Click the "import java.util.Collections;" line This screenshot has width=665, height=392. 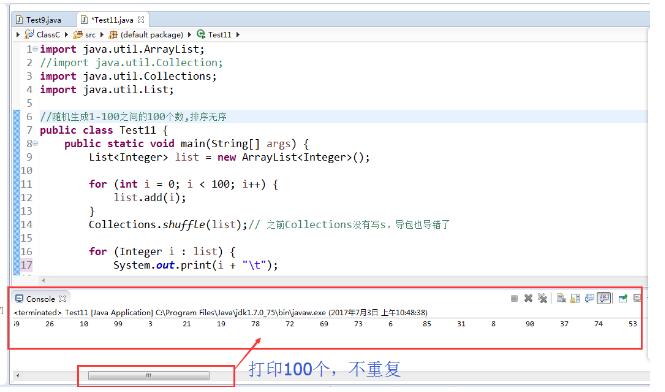tap(128, 76)
